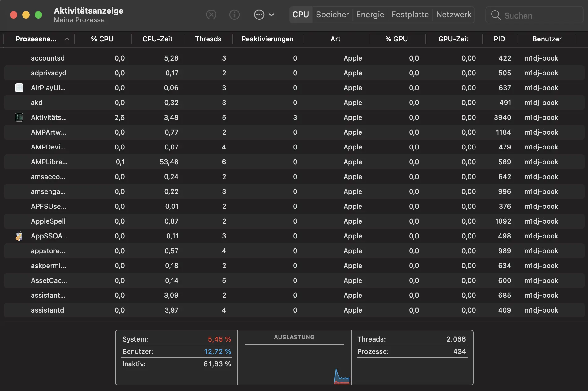
Task: Click the Aktivitätsanzeige process row icon
Action: [19, 117]
